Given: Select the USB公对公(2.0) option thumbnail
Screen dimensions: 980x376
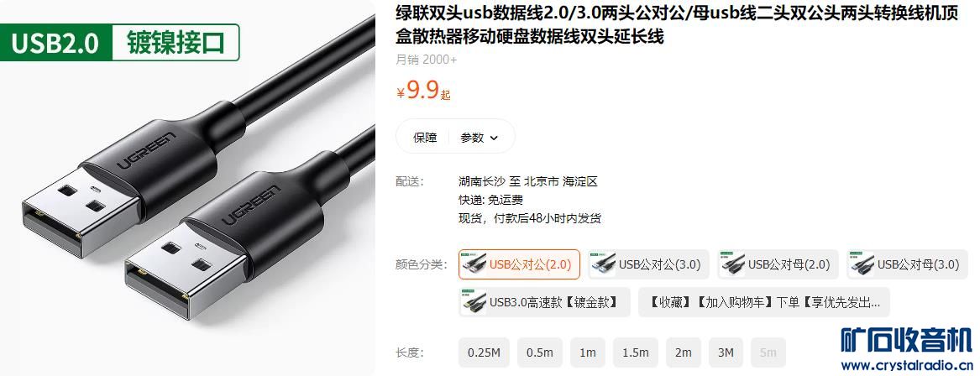Looking at the screenshot, I should point(474,264).
